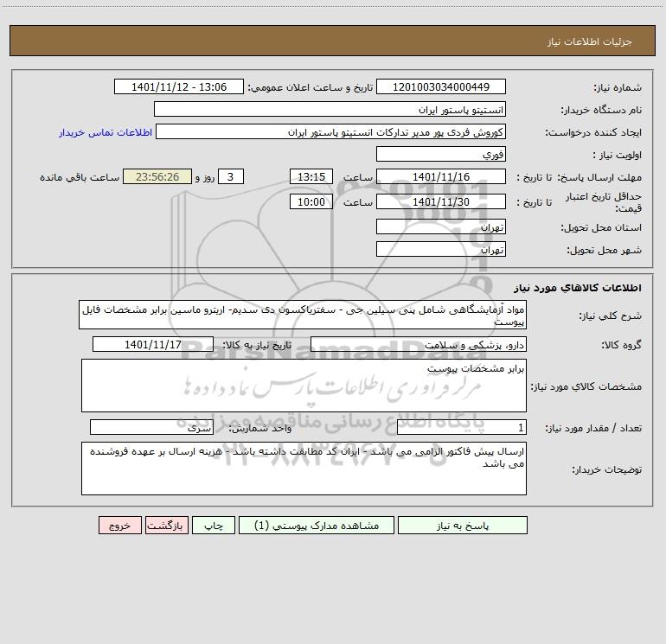Click the توضیحات خریدار label
Image resolution: width=666 pixels, height=644 pixels.
tap(606, 470)
